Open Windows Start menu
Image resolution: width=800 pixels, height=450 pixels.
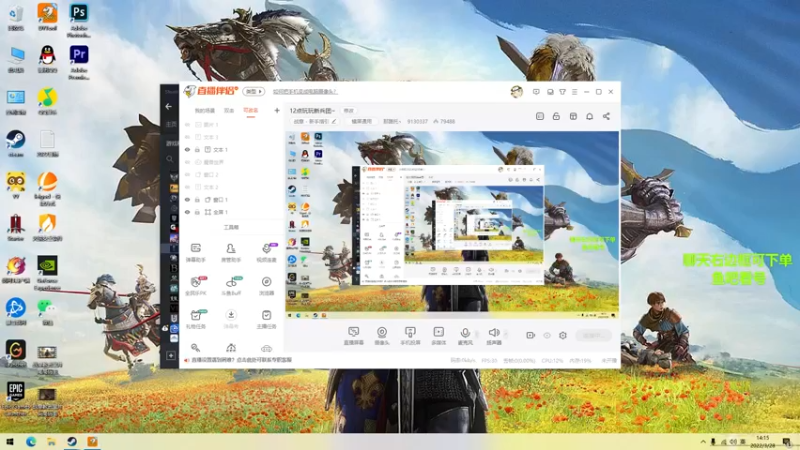pos(10,442)
